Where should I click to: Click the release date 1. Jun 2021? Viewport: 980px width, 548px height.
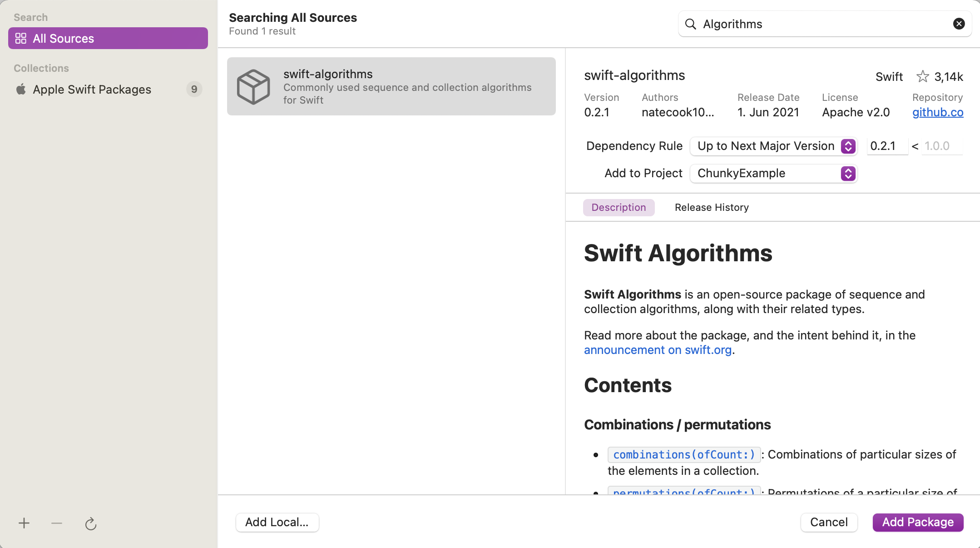768,112
